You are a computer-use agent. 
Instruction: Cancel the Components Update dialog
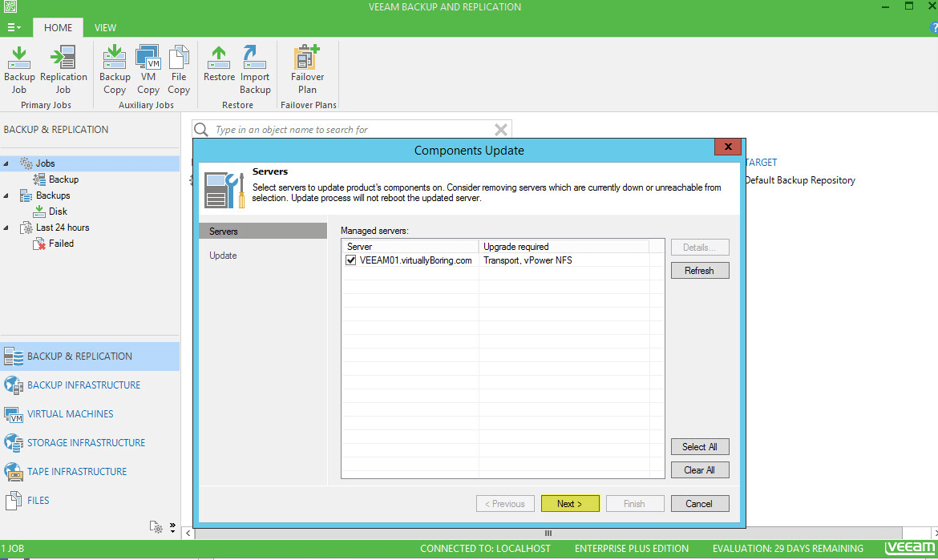point(700,504)
